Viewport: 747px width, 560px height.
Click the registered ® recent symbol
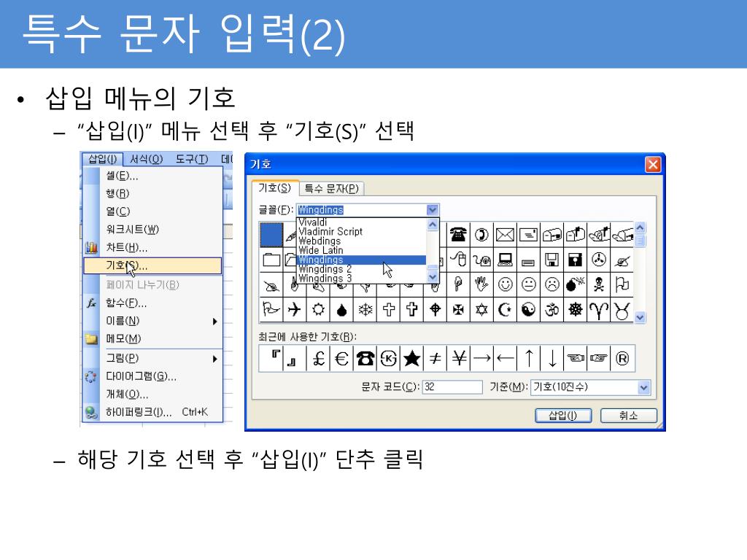point(622,358)
